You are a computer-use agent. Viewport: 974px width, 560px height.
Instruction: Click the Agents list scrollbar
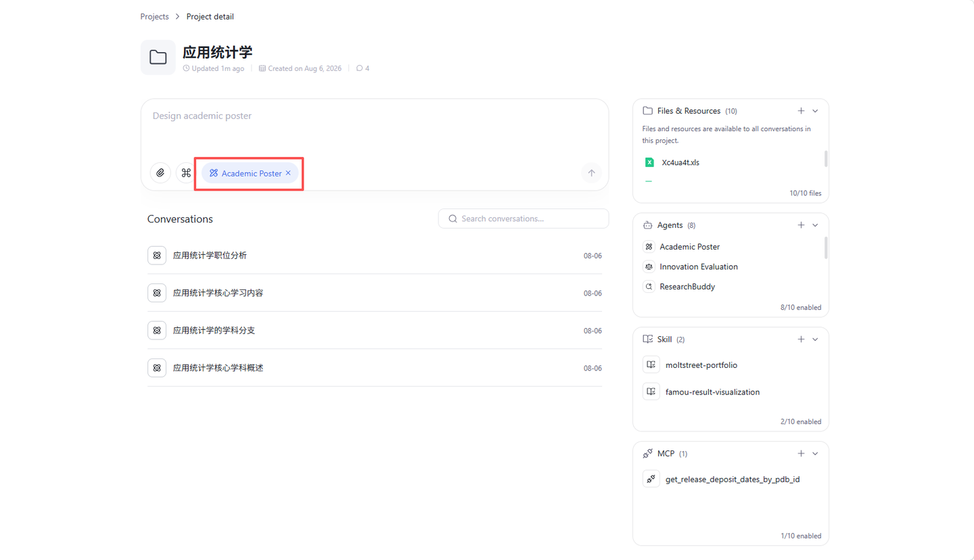(826, 248)
